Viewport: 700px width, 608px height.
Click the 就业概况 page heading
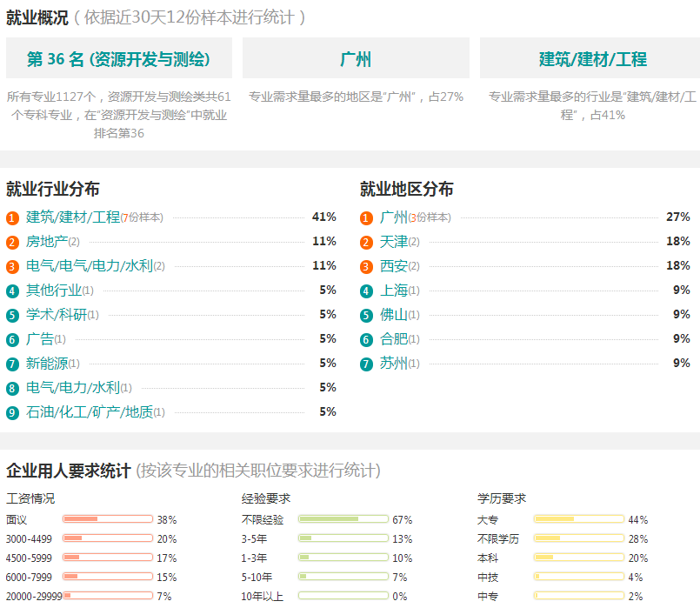click(x=37, y=18)
